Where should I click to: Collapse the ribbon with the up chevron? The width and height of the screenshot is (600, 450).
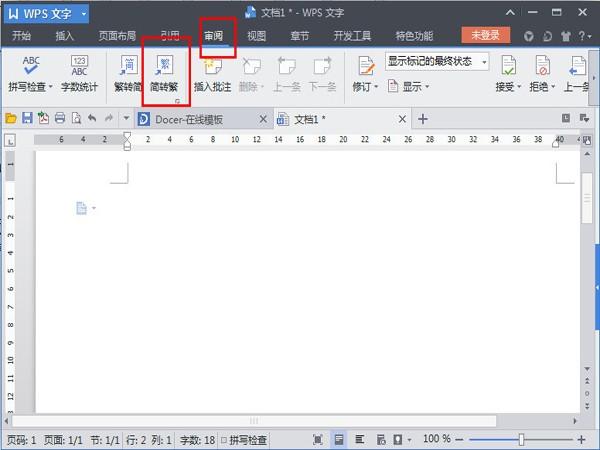510,13
